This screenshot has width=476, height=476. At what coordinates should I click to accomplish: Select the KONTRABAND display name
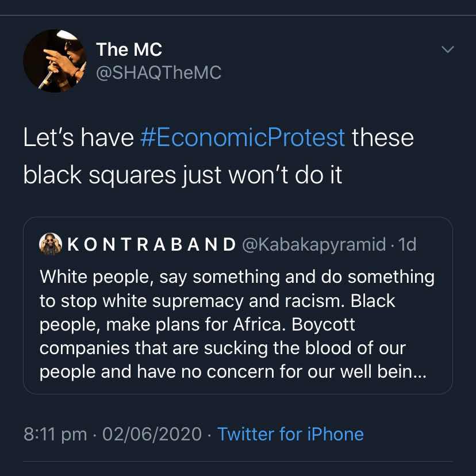[152, 244]
